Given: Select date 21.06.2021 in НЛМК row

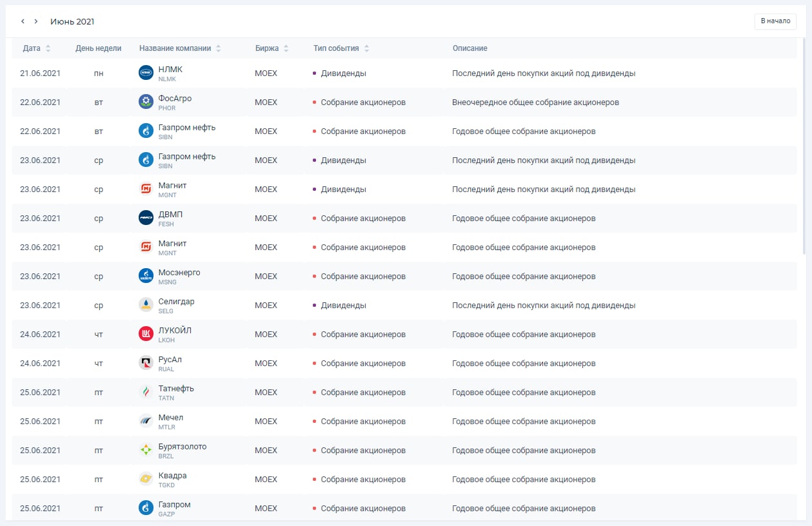Looking at the screenshot, I should 40,73.
